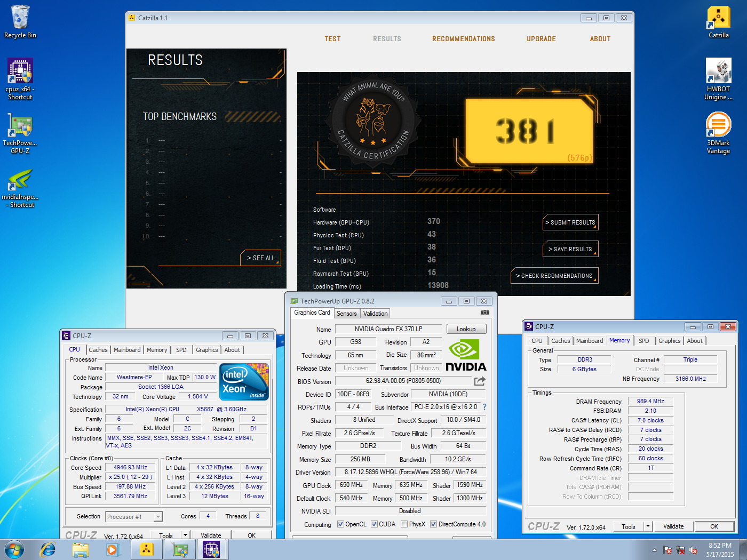The height and width of the screenshot is (560, 747).
Task: Click network tray icon
Action: point(680,550)
